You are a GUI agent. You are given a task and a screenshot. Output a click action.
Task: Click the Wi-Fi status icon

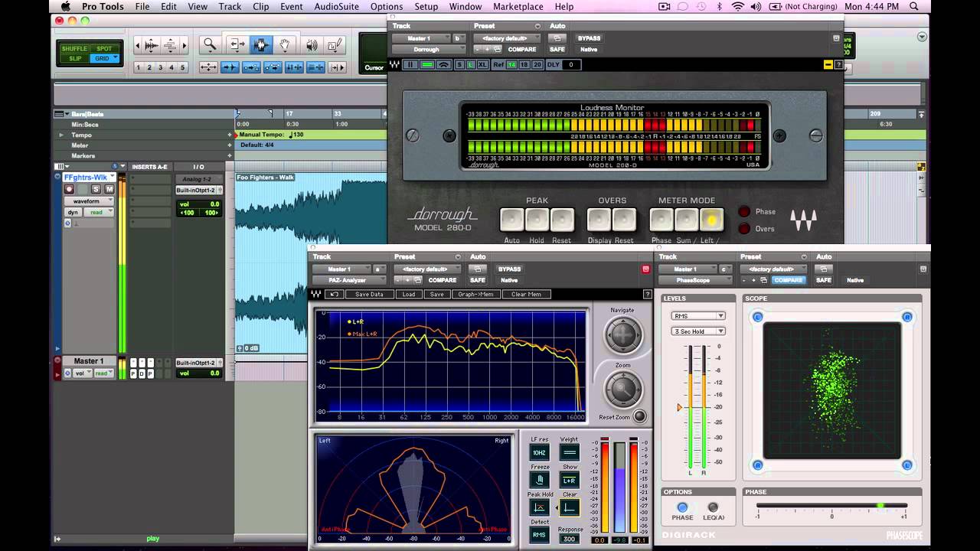pos(738,6)
